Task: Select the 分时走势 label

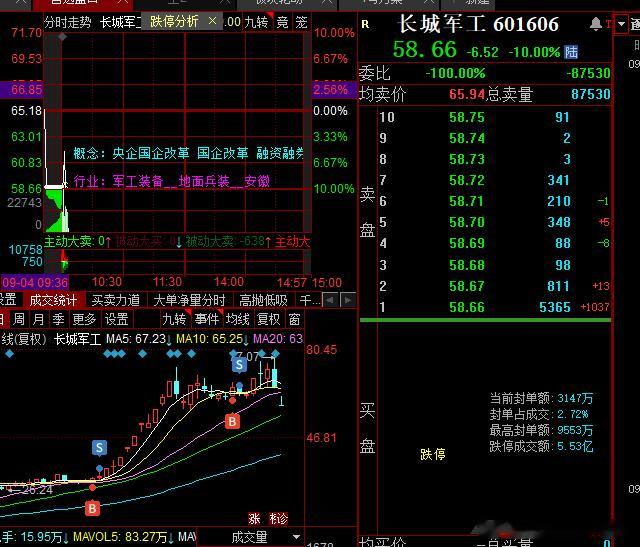Action: point(67,22)
